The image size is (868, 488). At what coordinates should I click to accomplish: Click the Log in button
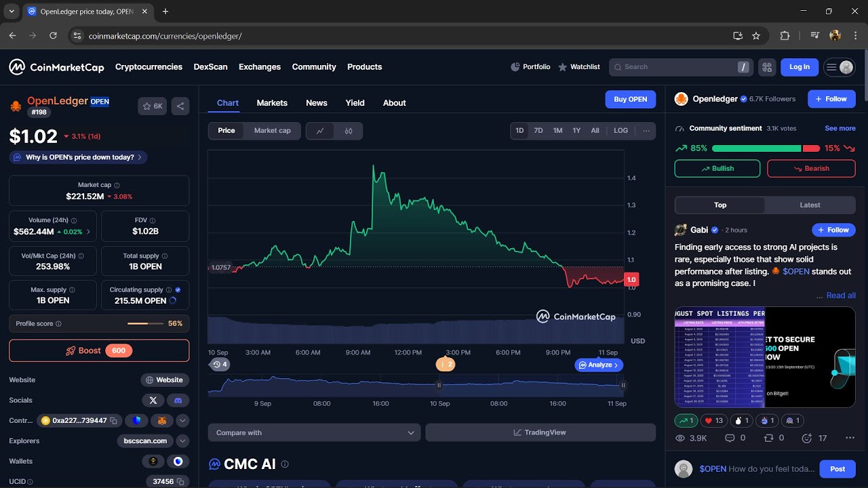[800, 67]
